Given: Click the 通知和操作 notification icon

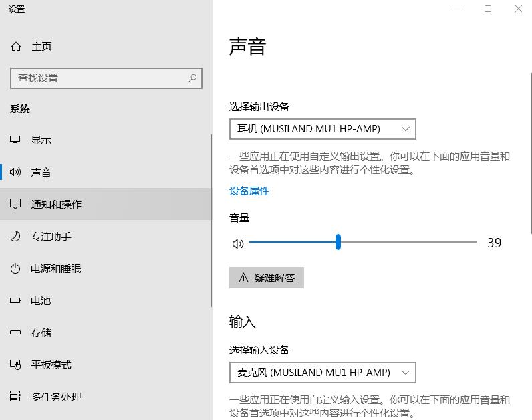Looking at the screenshot, I should (x=15, y=204).
